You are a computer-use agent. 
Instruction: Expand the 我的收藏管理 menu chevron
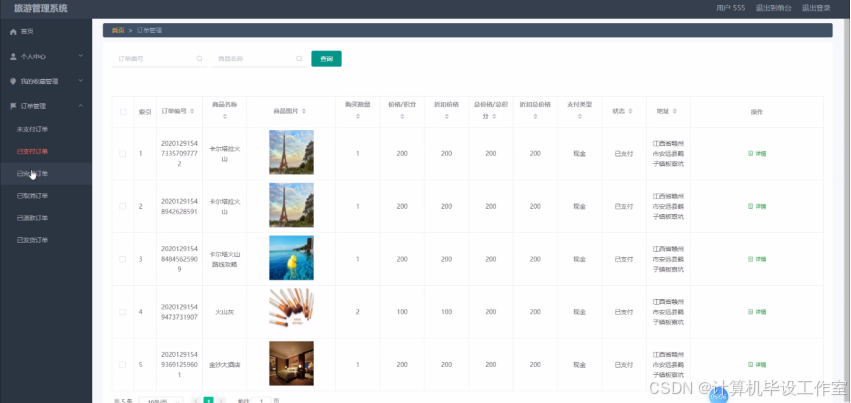[x=81, y=81]
